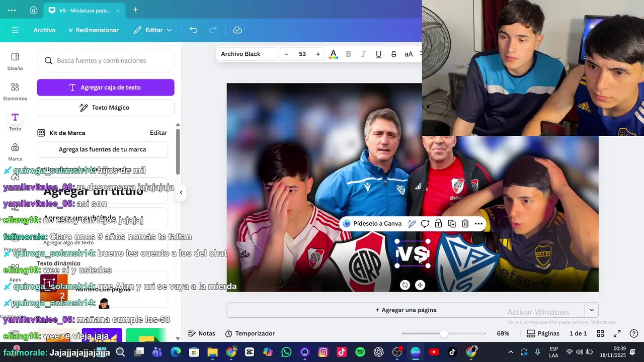Viewport: 644px width, 362px height.
Task: Expand the add page options chevron
Action: 592,310
